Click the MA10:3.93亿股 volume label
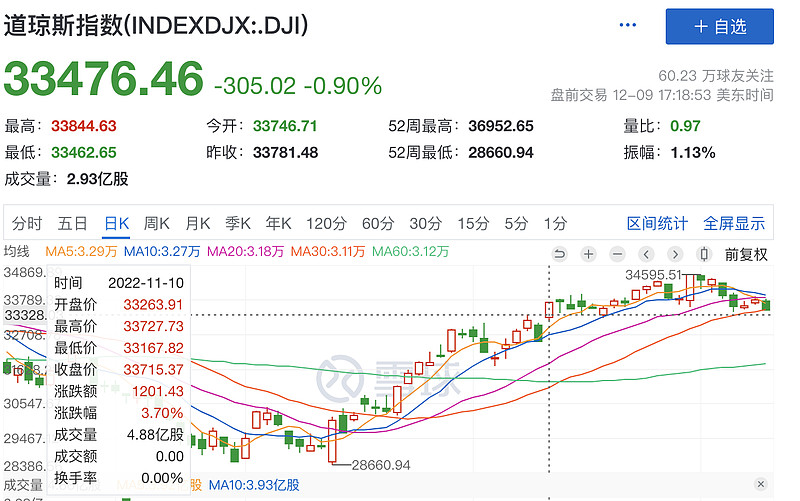This screenshot has height=501, width=800. pyautogui.click(x=254, y=485)
